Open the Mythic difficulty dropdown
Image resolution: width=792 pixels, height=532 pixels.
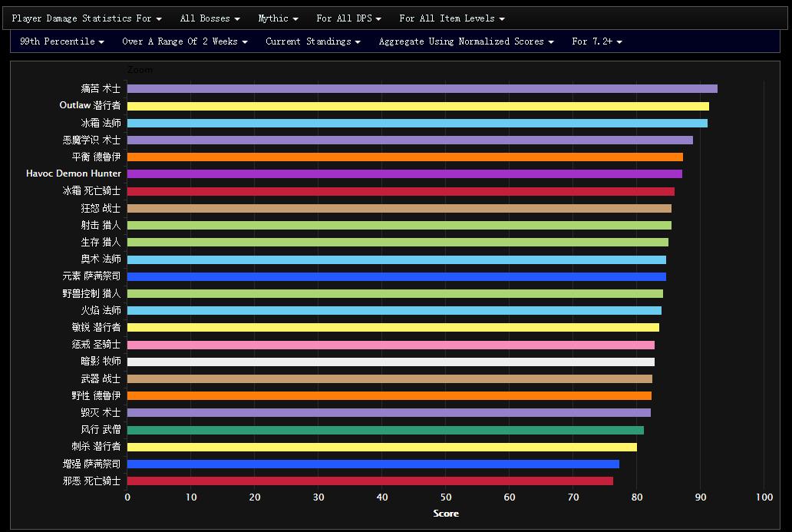pyautogui.click(x=277, y=18)
